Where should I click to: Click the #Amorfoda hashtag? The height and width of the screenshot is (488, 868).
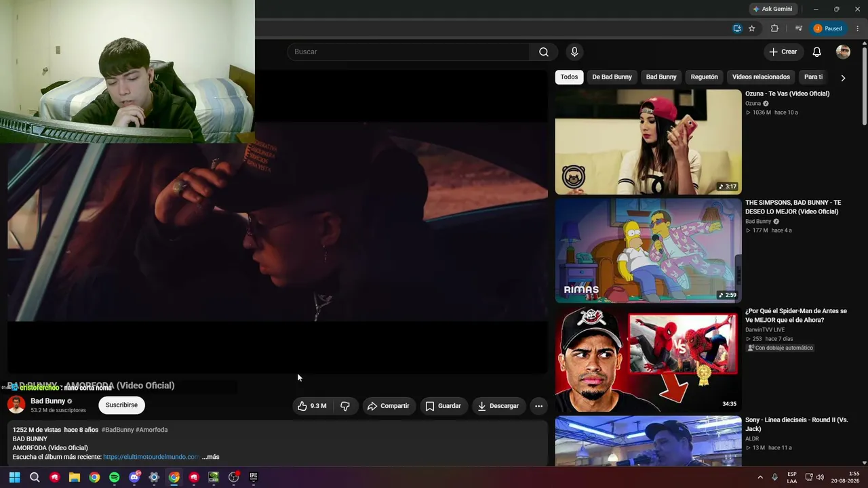[152, 430]
